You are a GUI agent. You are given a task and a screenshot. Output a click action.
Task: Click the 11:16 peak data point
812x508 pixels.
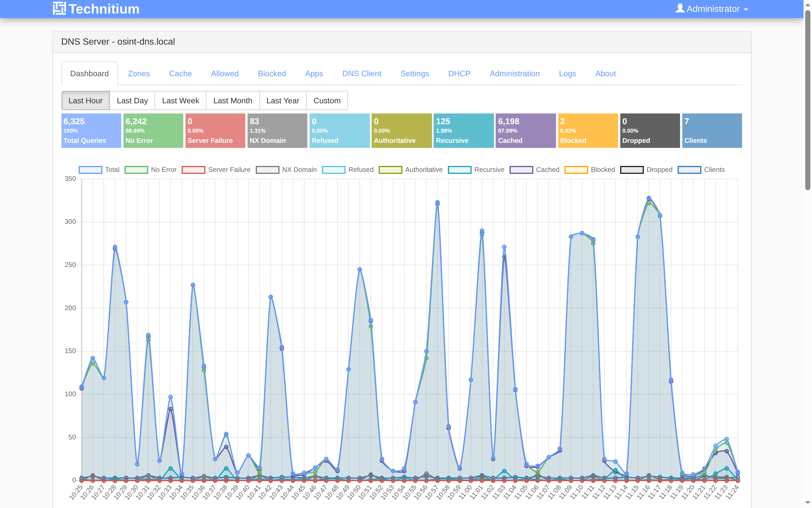click(x=648, y=198)
